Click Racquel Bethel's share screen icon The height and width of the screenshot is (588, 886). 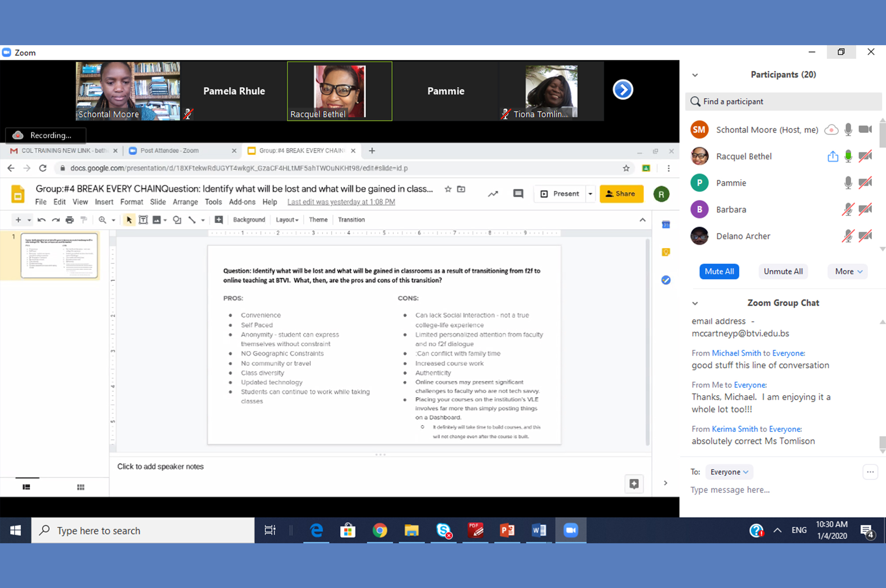point(833,156)
